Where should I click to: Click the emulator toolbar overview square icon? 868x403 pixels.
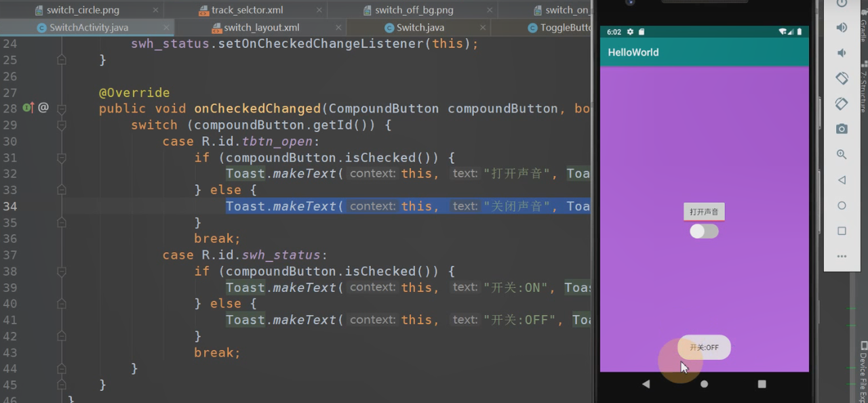tap(842, 231)
